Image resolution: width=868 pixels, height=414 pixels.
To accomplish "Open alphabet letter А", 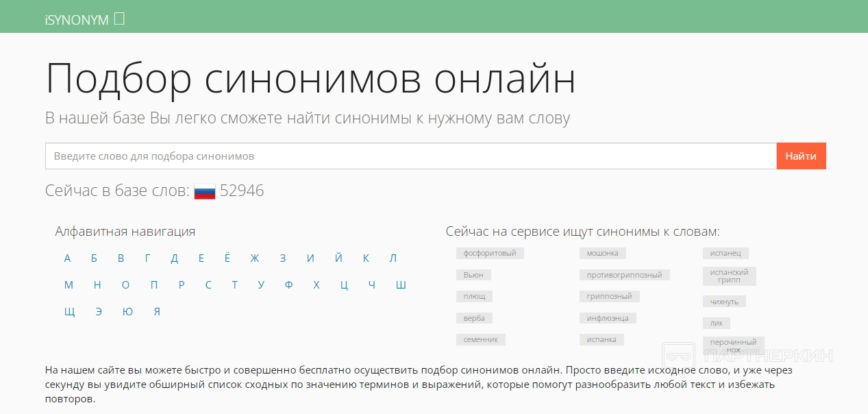I will (67, 258).
